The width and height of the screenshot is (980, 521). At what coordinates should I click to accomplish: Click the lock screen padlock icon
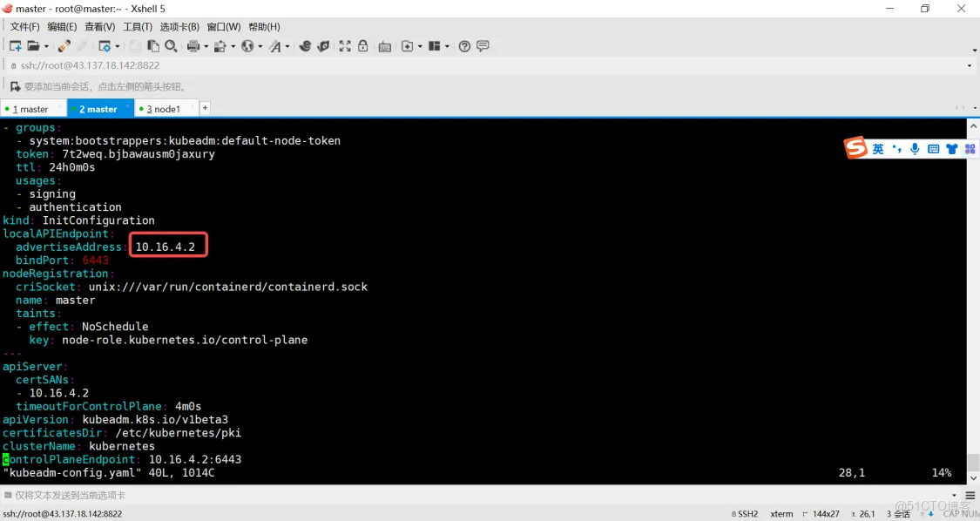click(362, 46)
